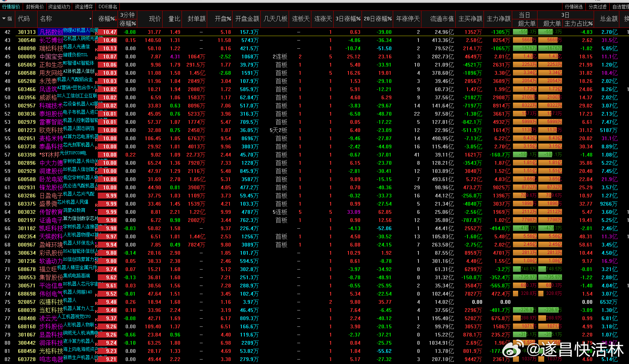Sort by 主力净额 column header
The width and height of the screenshot is (629, 364).
(x=498, y=19)
